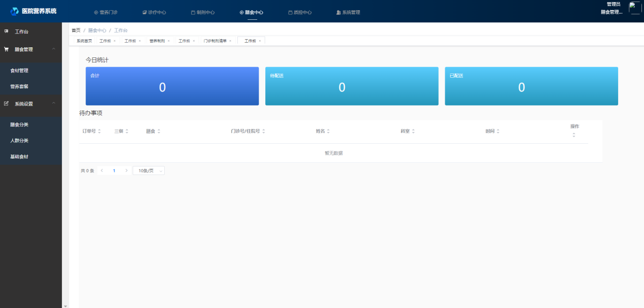Go to 质控中心 in the top menu
This screenshot has height=308, width=644.
tap(300, 12)
